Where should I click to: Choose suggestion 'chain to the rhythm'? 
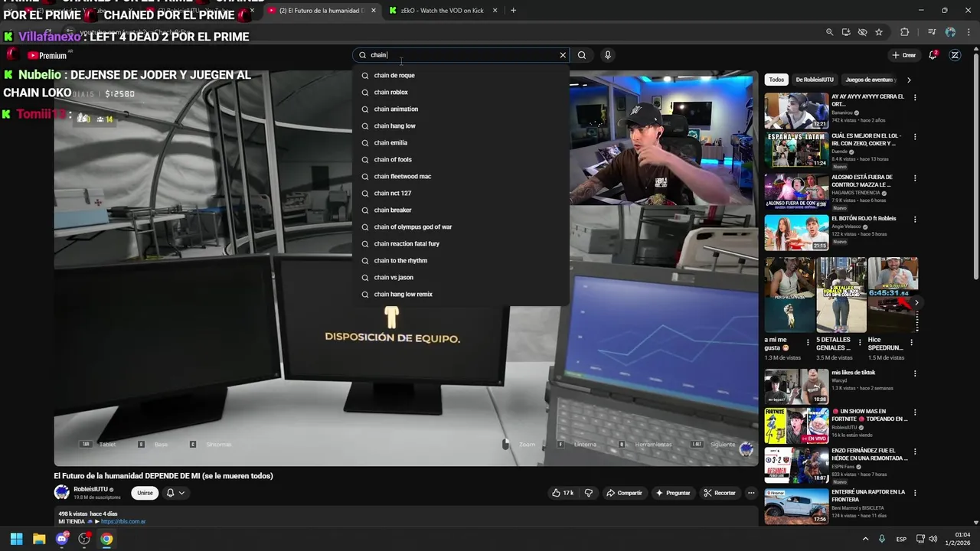[x=460, y=260]
